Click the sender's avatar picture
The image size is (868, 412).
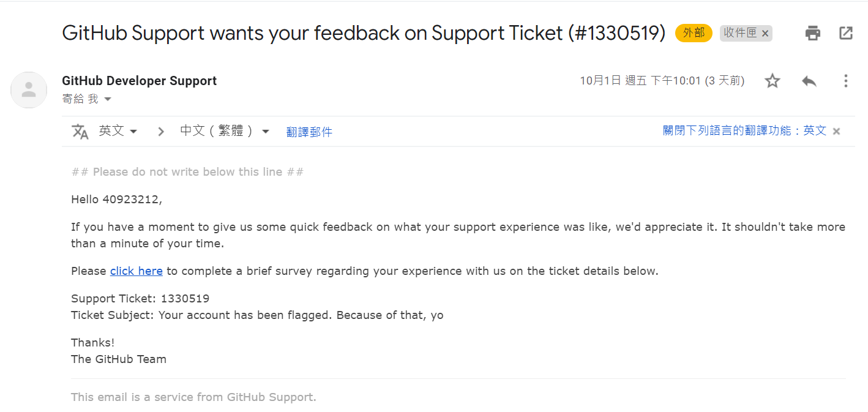pyautogui.click(x=29, y=90)
